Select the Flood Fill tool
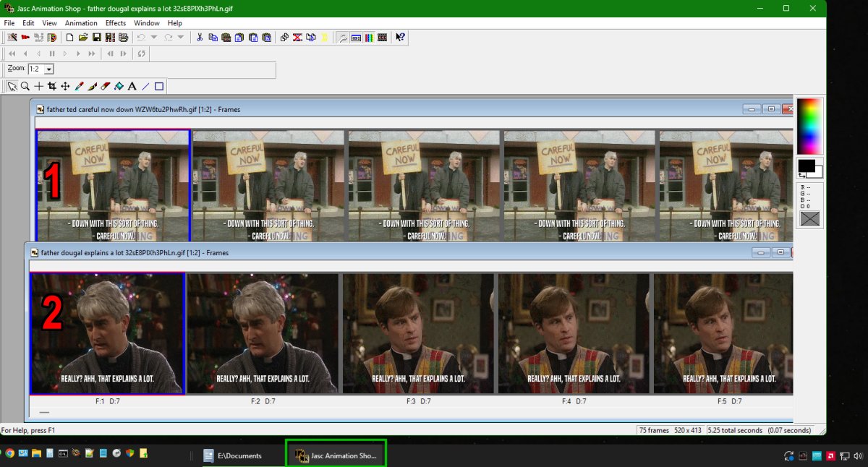 (x=119, y=86)
